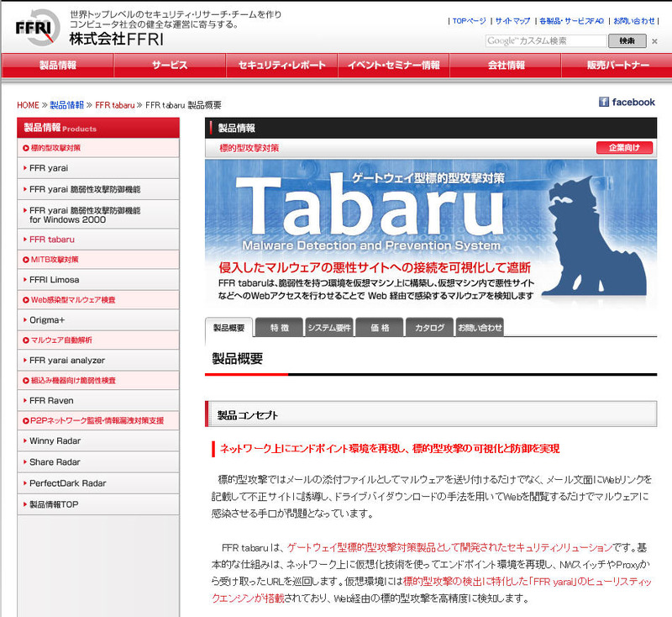Screen dimensions: 672x617
Task: Click the 企業向け red badge
Action: pyautogui.click(x=624, y=148)
